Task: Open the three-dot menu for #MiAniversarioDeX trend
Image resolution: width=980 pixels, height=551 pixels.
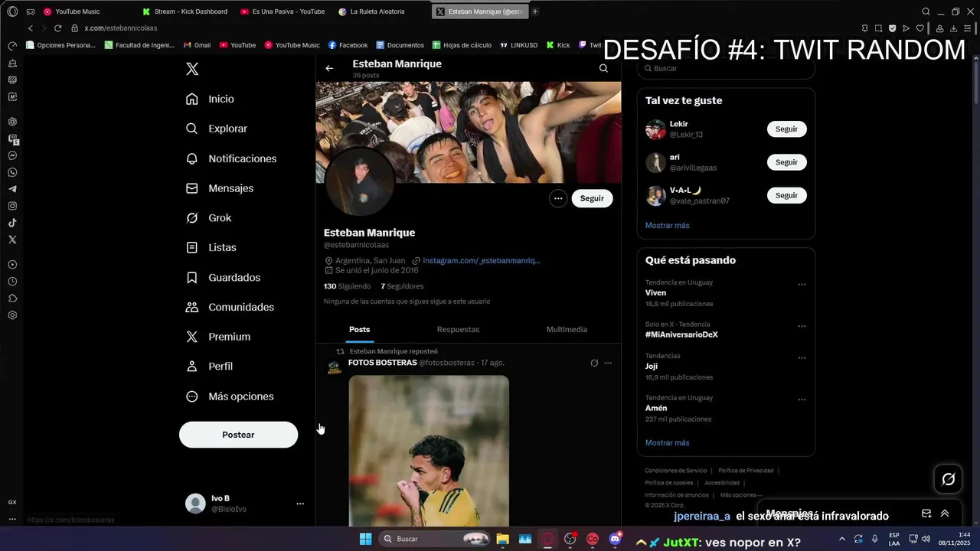Action: click(x=802, y=326)
